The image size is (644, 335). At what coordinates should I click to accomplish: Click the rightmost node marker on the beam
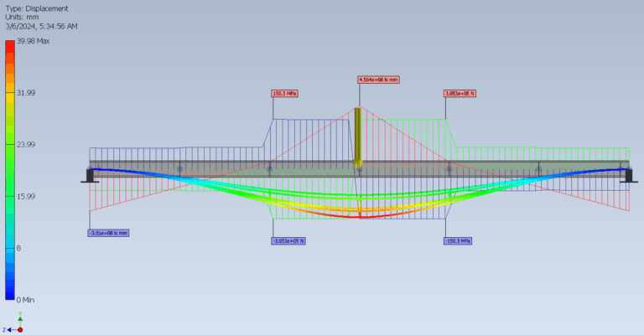[x=538, y=168]
